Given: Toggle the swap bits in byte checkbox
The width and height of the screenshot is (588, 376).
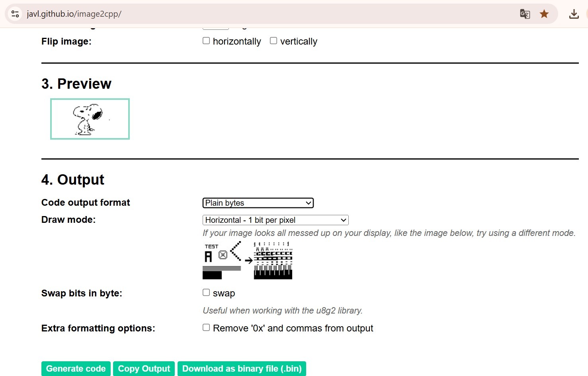Looking at the screenshot, I should click(206, 292).
